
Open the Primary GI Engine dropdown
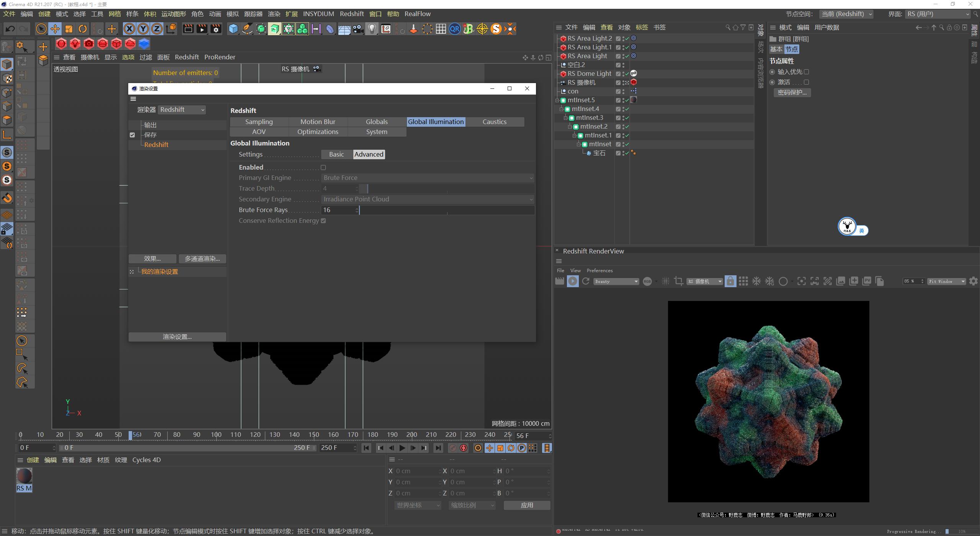click(x=428, y=177)
